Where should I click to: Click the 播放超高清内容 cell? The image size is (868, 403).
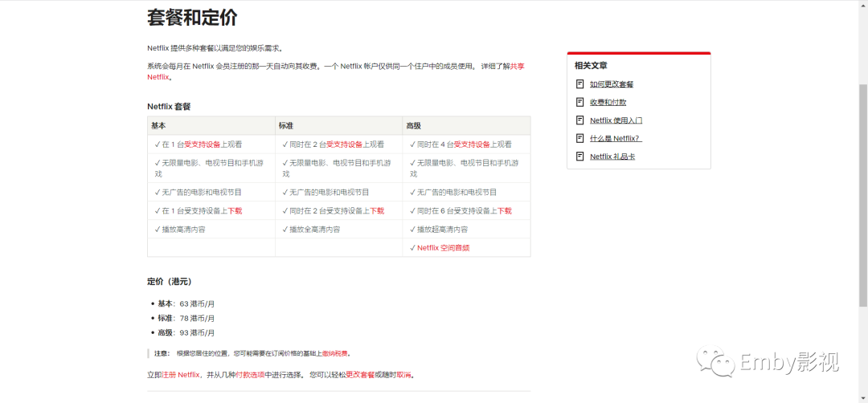tap(467, 230)
